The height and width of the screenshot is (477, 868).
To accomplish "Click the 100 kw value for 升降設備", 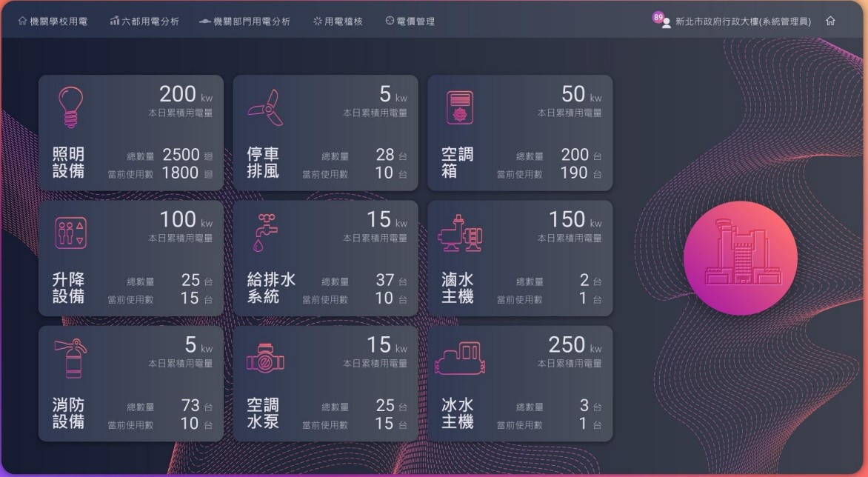I will (186, 220).
